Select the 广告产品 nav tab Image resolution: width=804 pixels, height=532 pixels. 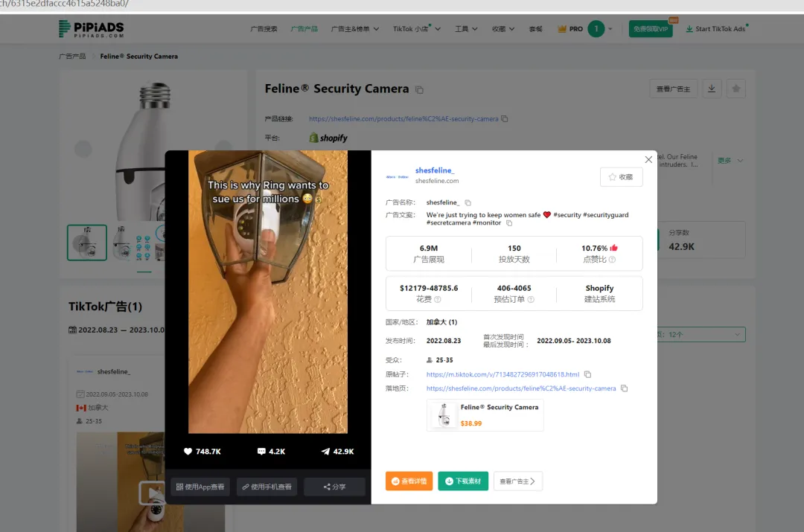click(304, 29)
